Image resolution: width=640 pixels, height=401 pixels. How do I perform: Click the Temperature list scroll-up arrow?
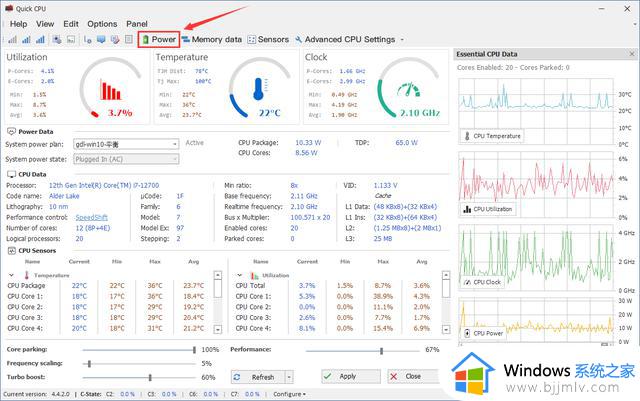click(218, 275)
